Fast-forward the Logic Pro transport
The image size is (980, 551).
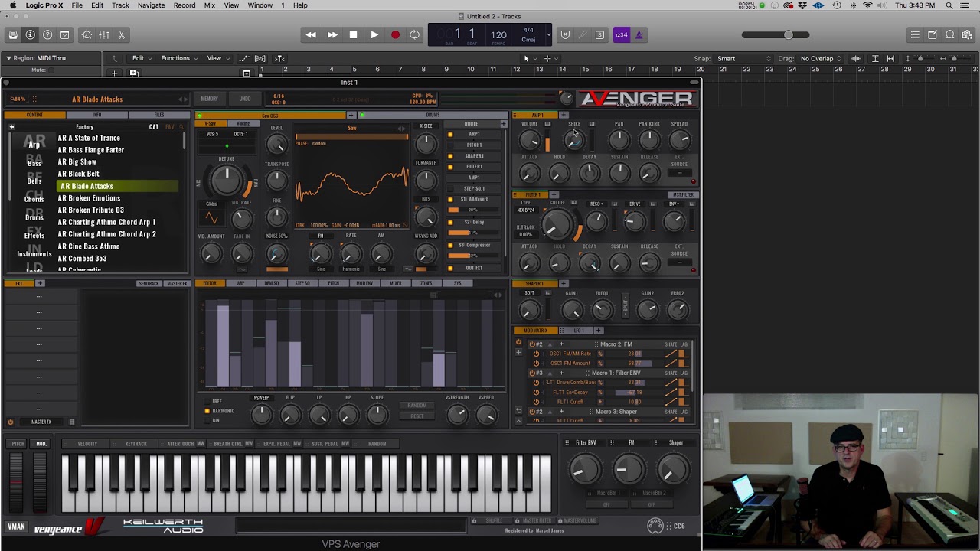point(332,34)
